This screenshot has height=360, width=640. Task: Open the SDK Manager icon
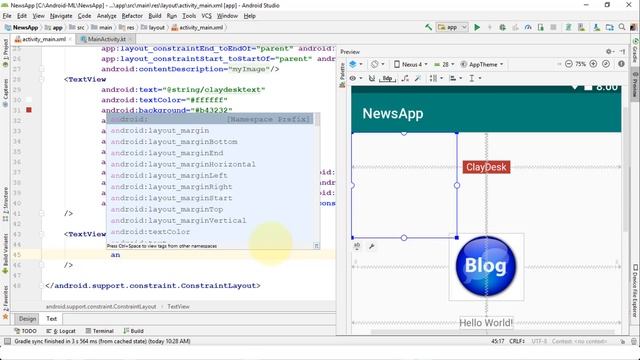pyautogui.click(x=596, y=27)
